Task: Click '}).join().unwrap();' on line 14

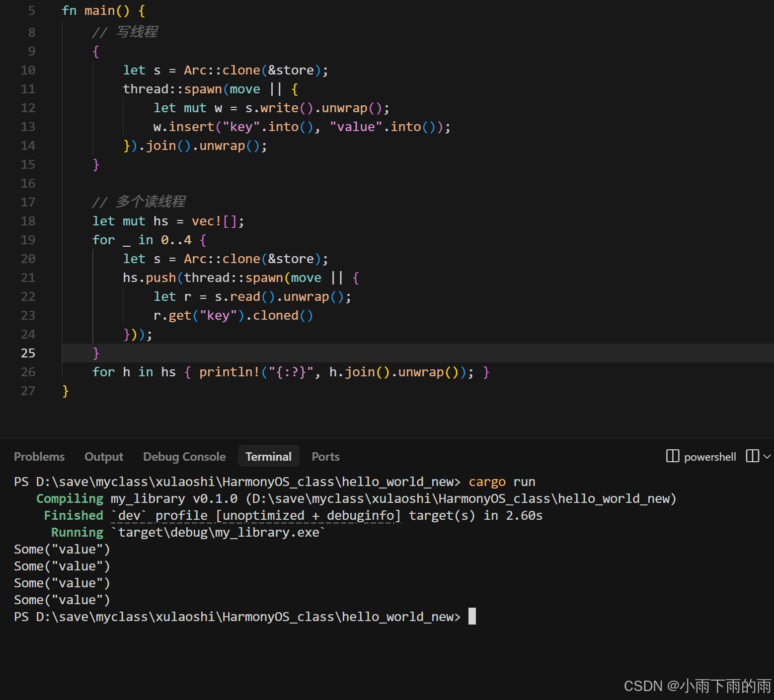Action: tap(195, 145)
